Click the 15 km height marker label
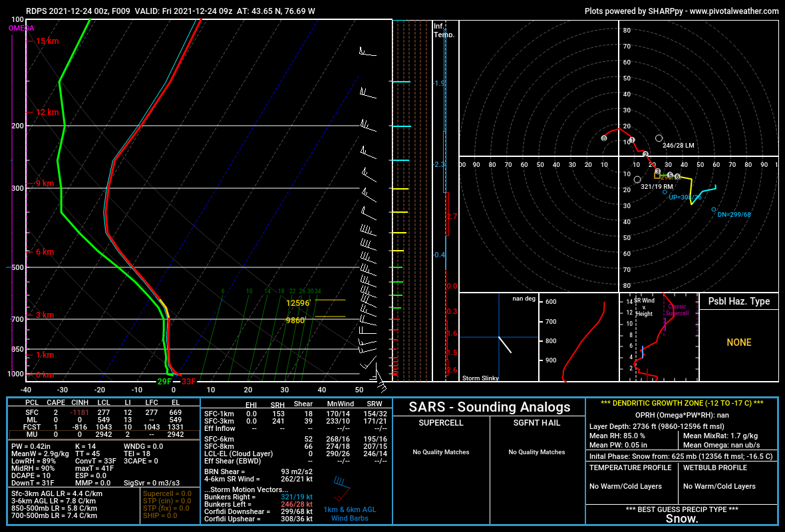Screen dimensions: 785x532 [x=47, y=41]
